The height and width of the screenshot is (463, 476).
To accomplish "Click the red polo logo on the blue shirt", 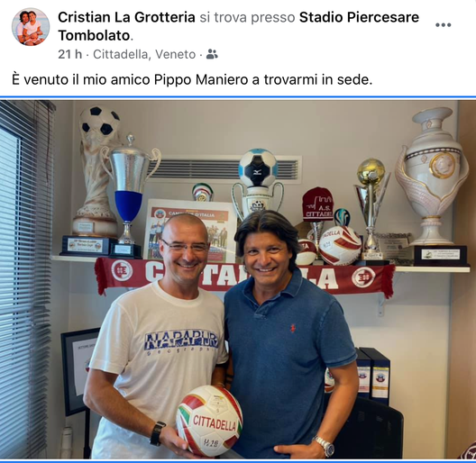I will 293,328.
